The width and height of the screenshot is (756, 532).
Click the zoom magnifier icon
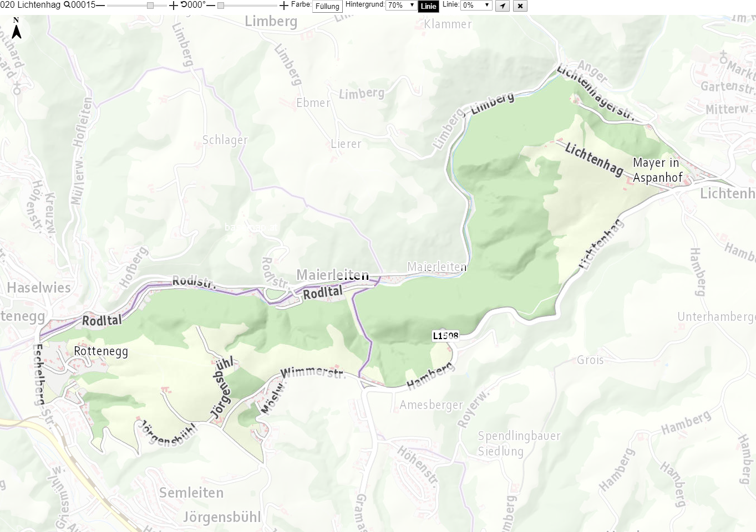(x=67, y=5)
